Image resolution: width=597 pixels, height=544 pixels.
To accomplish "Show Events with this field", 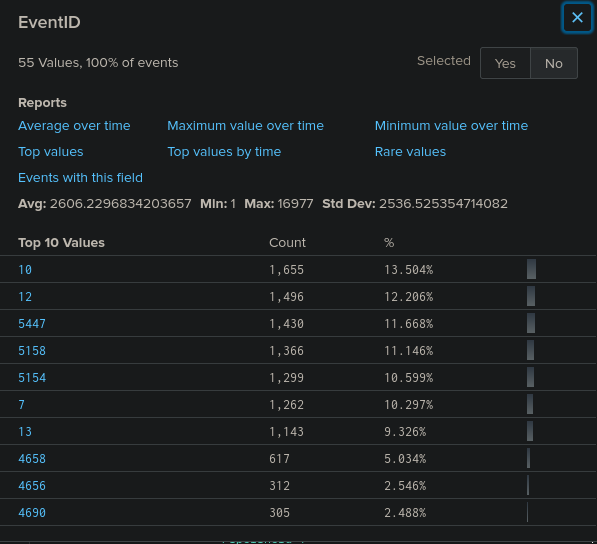I will tap(80, 178).
